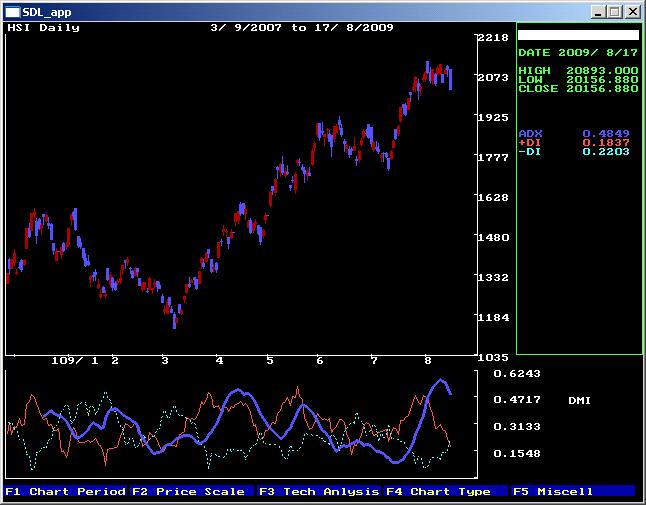Click price axis label 2218
Viewport: 646px width, 505px height.
click(493, 37)
